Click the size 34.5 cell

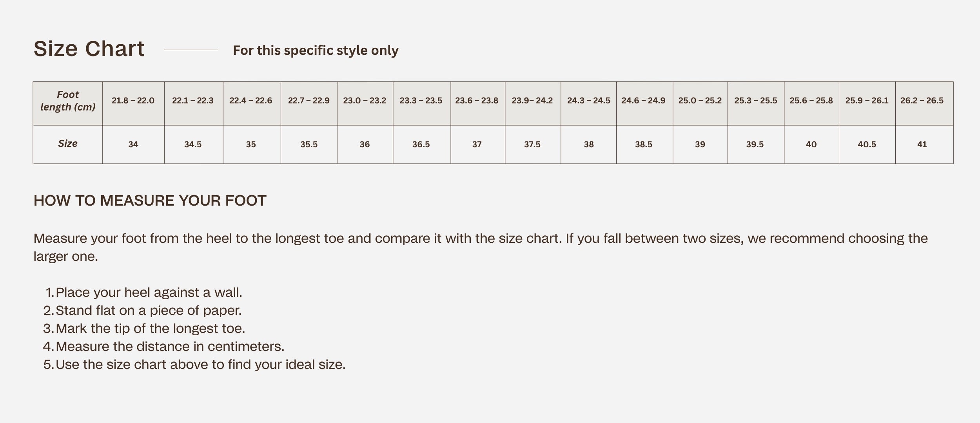click(193, 145)
